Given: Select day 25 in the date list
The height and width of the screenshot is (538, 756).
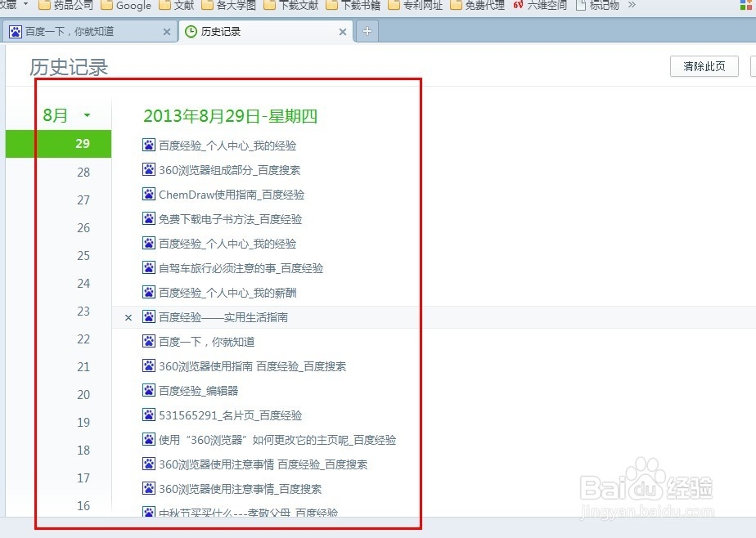Looking at the screenshot, I should pyautogui.click(x=83, y=255).
